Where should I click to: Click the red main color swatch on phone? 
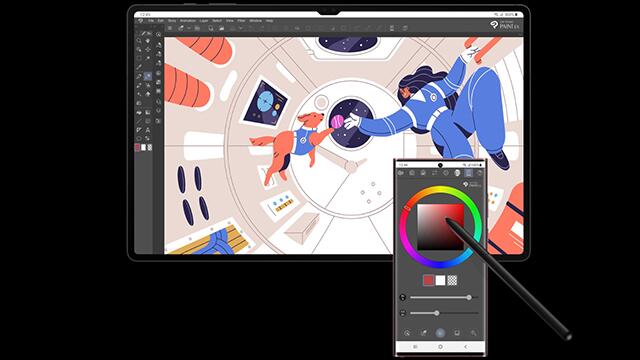coord(428,280)
